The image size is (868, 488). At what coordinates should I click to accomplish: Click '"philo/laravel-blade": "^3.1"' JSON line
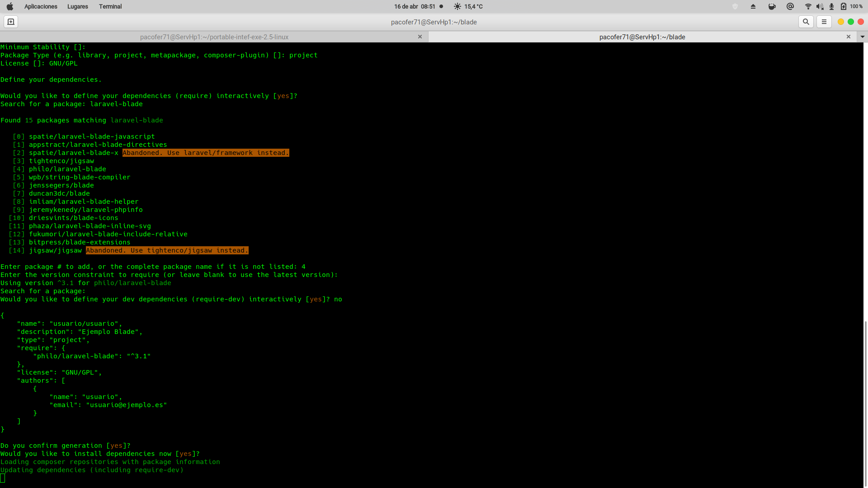point(92,356)
